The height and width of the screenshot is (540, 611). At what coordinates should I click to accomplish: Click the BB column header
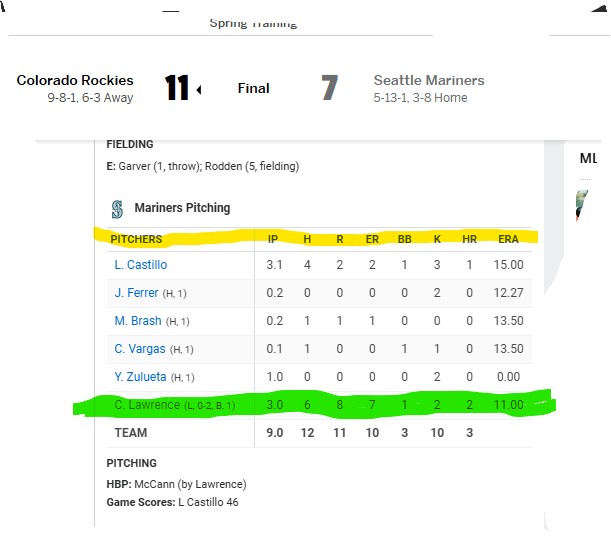405,240
